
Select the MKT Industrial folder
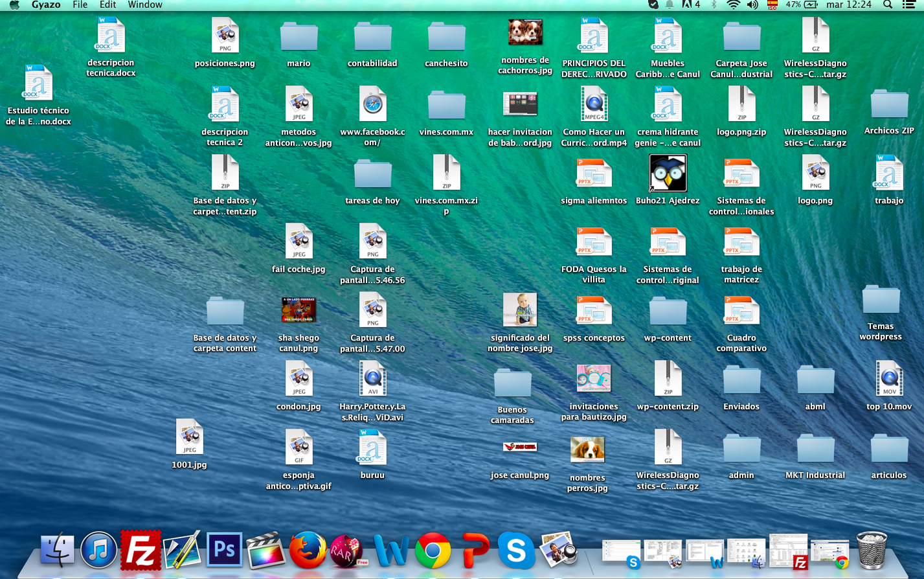coord(815,455)
